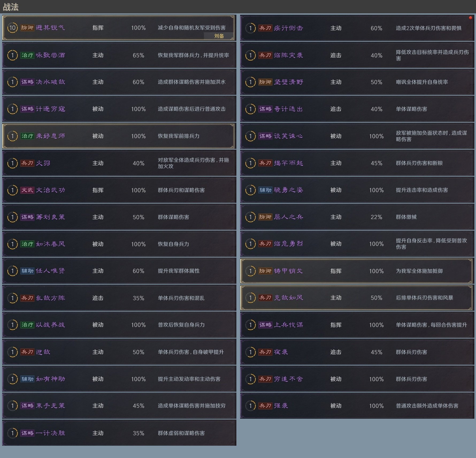This screenshot has width=476, height=458.
Task: Click description 群体虚弱和谋略伤害
Action: tap(181, 433)
